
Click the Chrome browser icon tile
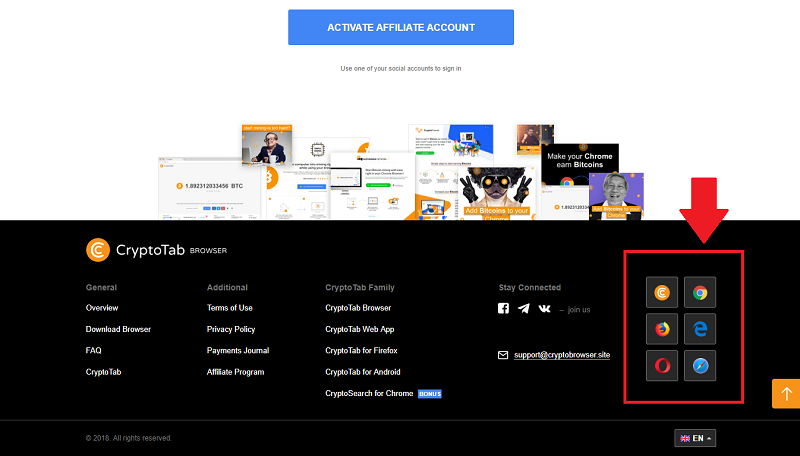700,293
